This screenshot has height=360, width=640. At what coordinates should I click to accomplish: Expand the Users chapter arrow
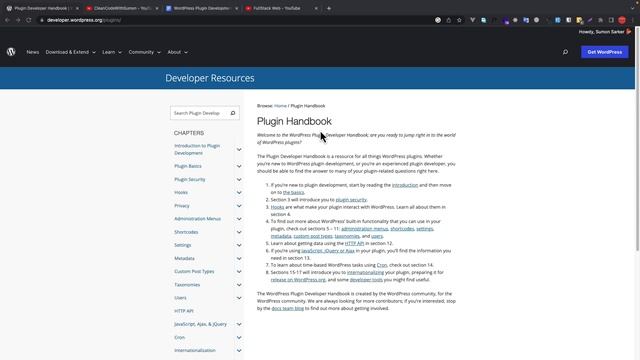coord(239,298)
